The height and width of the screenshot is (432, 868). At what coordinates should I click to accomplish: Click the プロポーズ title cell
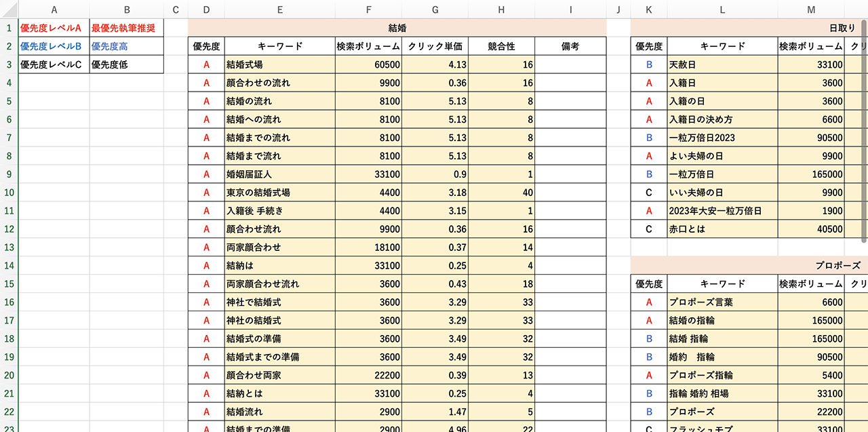pos(749,266)
